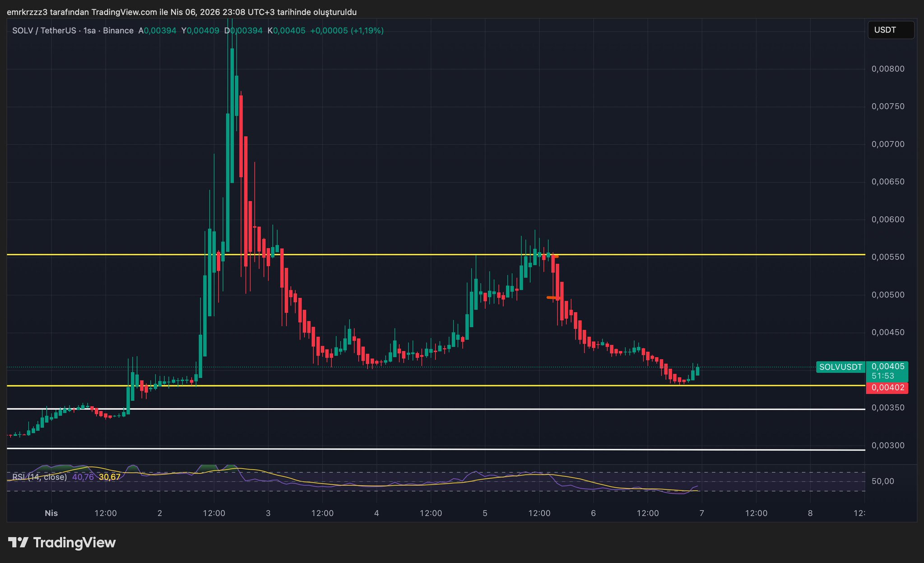Image resolution: width=924 pixels, height=563 pixels.
Task: Click the Nis date label on time axis
Action: [x=51, y=513]
